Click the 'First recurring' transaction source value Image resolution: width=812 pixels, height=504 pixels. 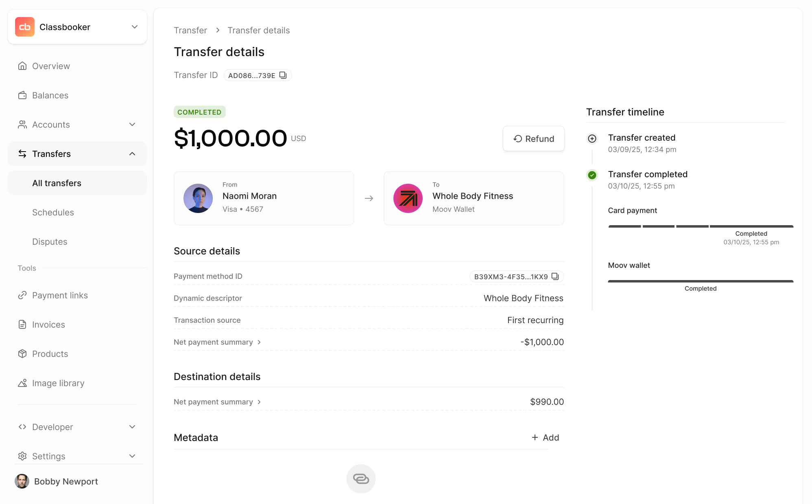(x=535, y=320)
